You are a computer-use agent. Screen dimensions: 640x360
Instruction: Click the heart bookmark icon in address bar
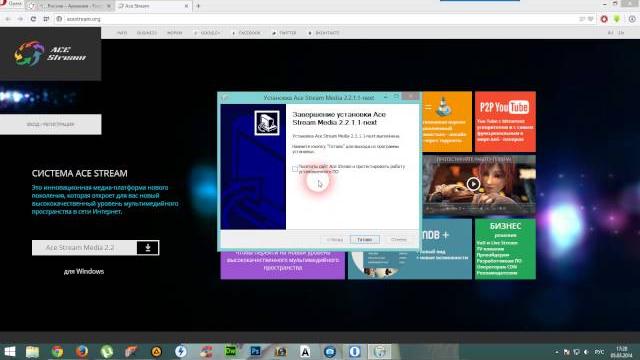coord(591,19)
